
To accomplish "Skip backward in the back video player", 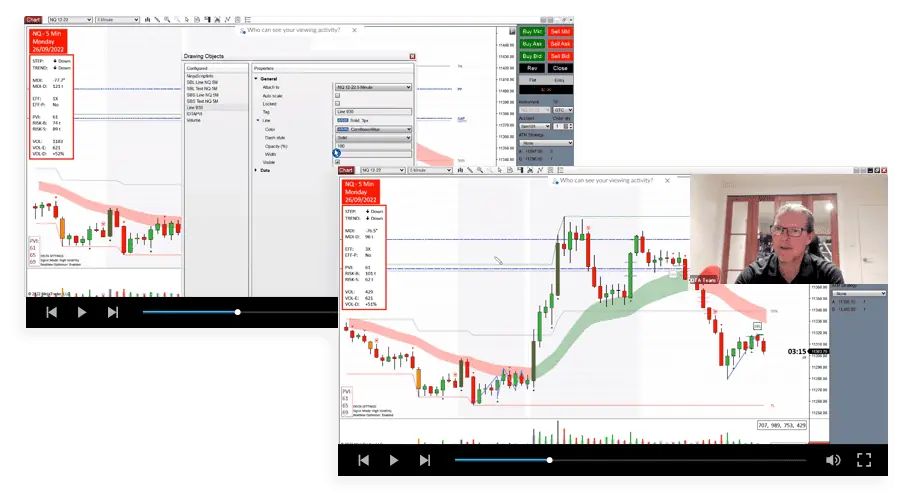I will click(x=52, y=312).
